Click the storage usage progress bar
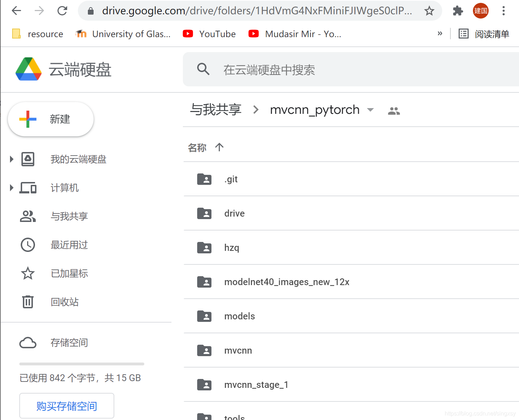The image size is (519, 420). click(x=81, y=364)
